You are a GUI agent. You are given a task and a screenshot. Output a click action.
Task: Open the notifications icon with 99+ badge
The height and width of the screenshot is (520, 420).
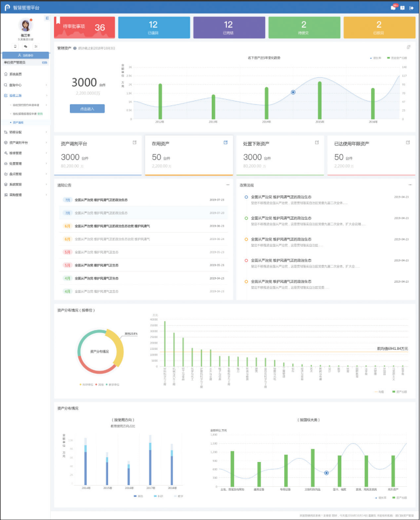pos(394,7)
